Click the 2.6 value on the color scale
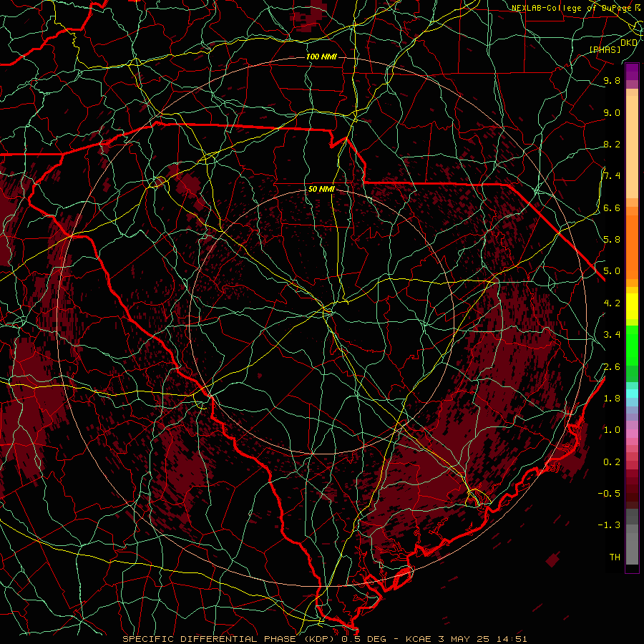Viewport: 644px width, 644px height. click(x=612, y=367)
